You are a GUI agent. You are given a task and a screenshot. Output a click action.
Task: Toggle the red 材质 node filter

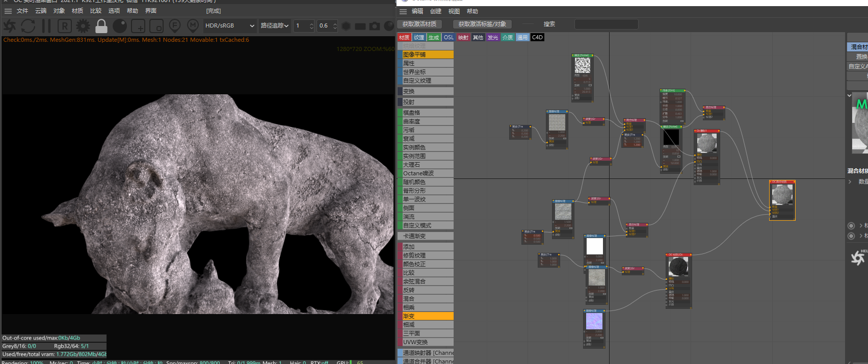pyautogui.click(x=404, y=37)
